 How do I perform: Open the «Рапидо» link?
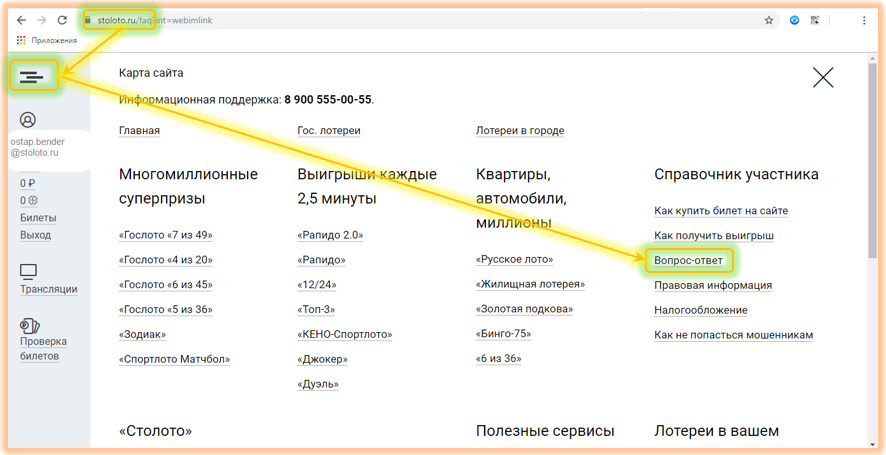[x=322, y=260]
